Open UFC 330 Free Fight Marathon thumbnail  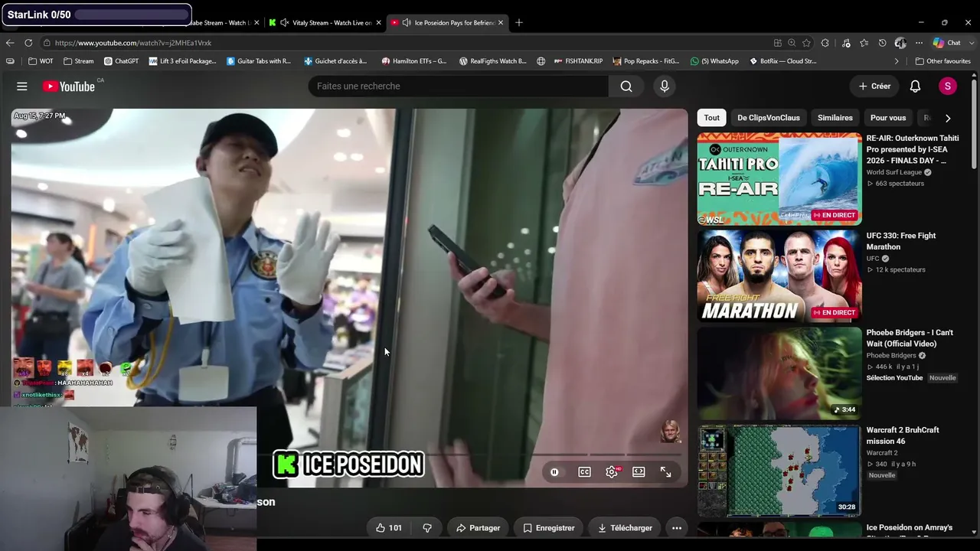pyautogui.click(x=779, y=276)
